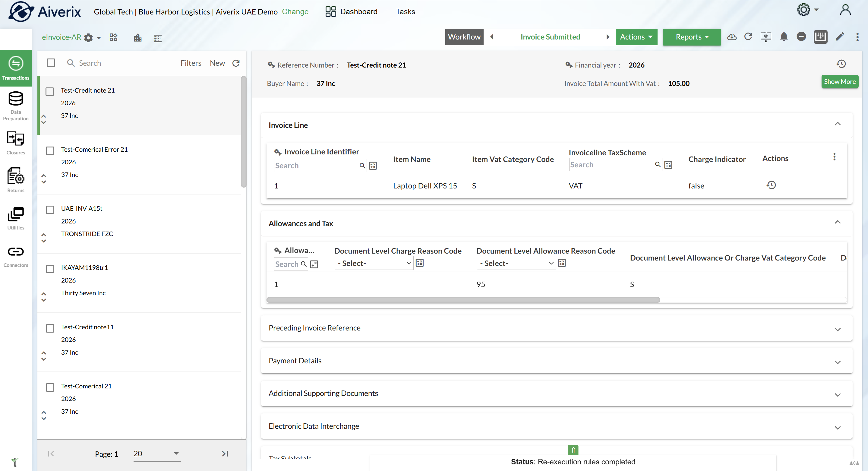The image size is (868, 471).
Task: Open the top-right settings gear dropdown
Action: [807, 10]
